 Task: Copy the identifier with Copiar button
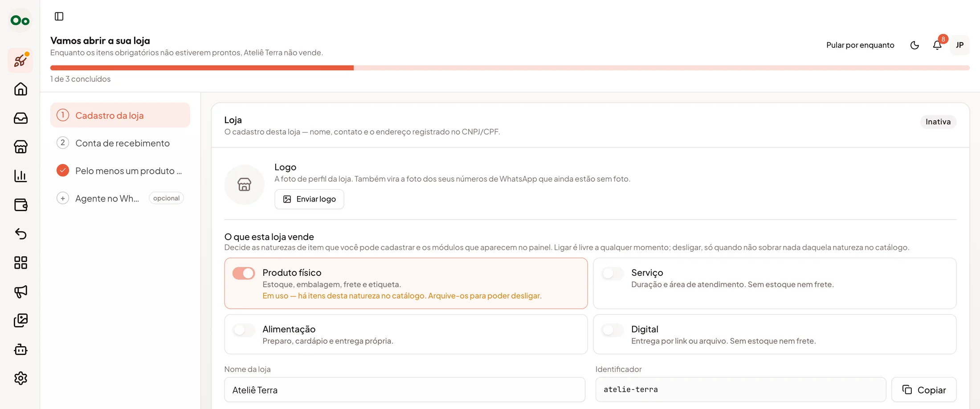(x=924, y=390)
